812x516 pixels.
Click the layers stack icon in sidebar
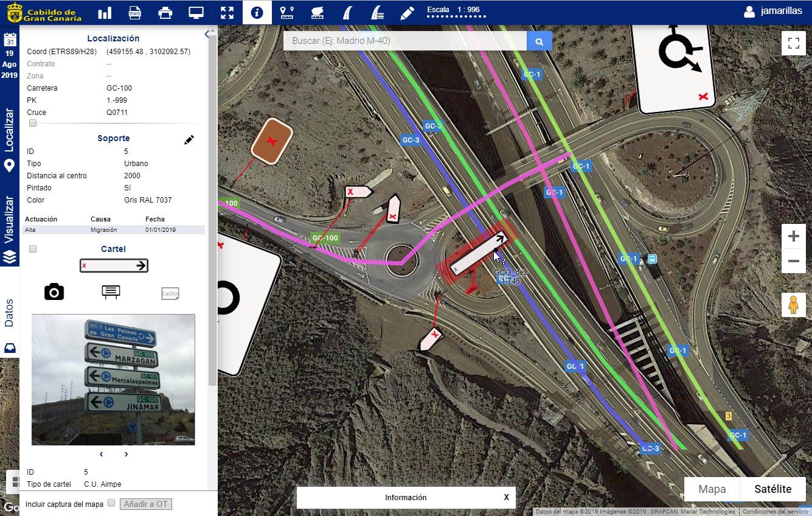(10, 257)
